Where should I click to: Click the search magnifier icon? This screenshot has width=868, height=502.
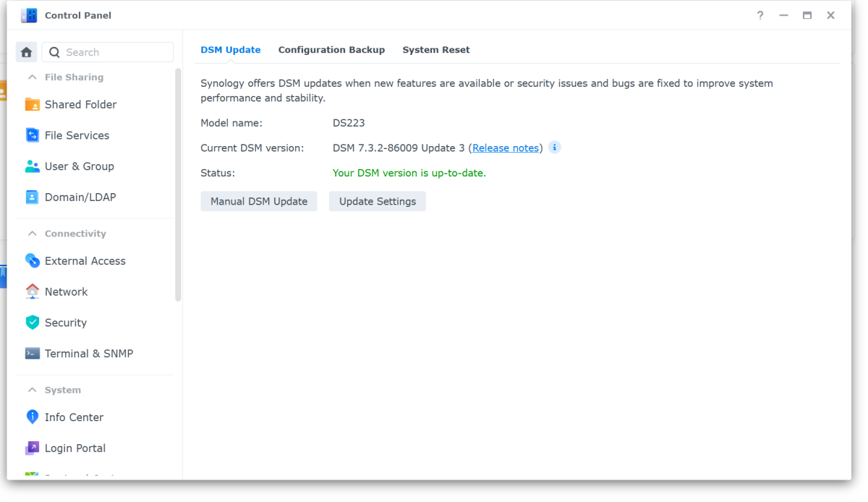54,52
